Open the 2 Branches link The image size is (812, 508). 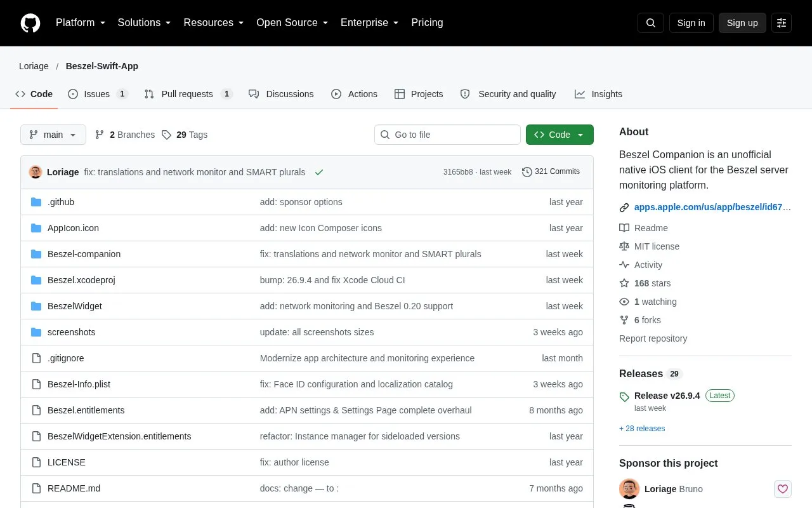(125, 135)
